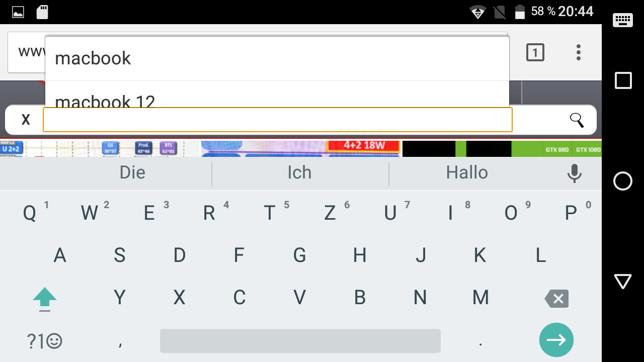The height and width of the screenshot is (362, 644).
Task: Switch to symbols and emoji keyboard
Action: [x=45, y=341]
